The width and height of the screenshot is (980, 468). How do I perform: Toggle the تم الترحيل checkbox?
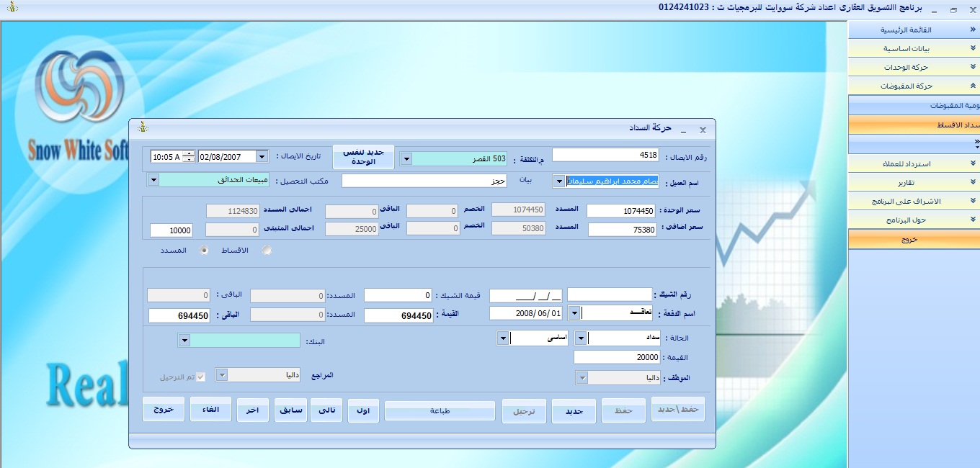[x=201, y=377]
